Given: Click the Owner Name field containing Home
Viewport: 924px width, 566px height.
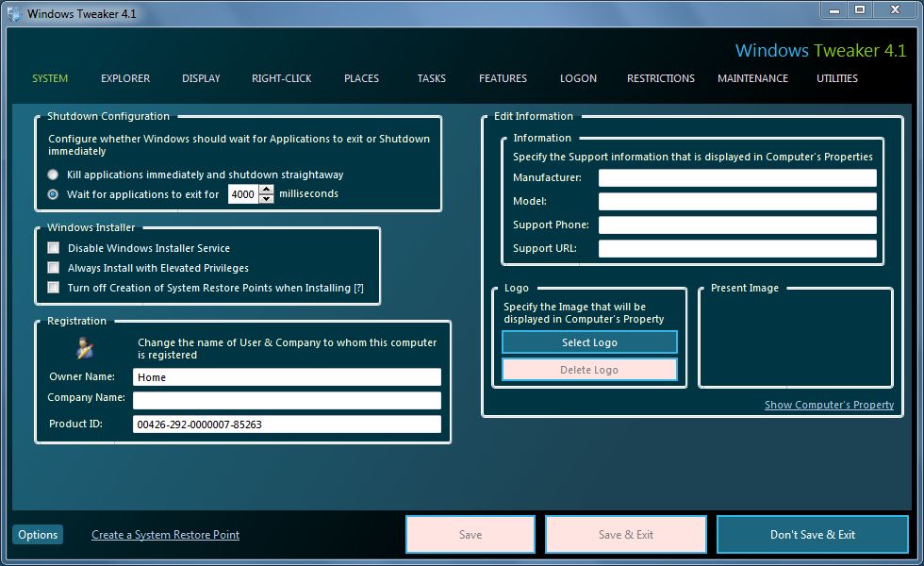Looking at the screenshot, I should pos(287,376).
